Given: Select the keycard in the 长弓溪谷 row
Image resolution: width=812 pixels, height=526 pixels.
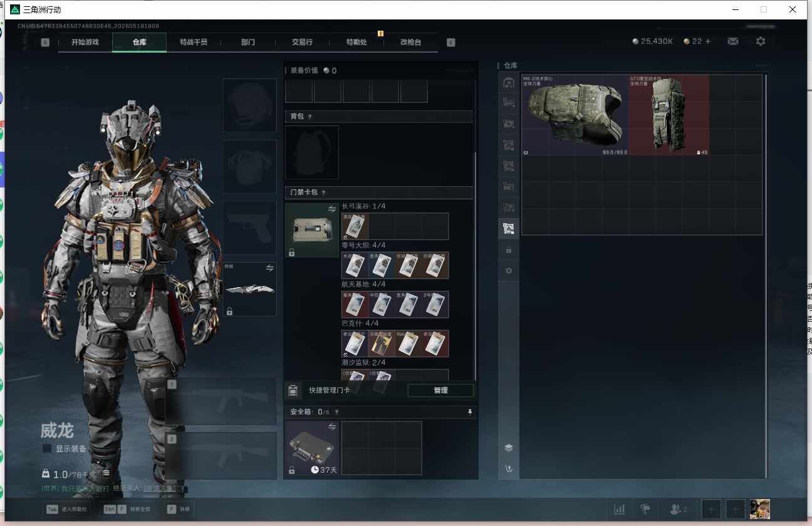Looking at the screenshot, I should pyautogui.click(x=355, y=226).
